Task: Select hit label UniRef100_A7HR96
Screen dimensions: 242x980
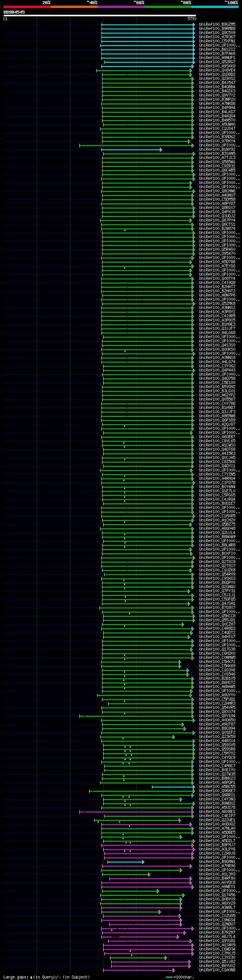Action: click(x=217, y=866)
